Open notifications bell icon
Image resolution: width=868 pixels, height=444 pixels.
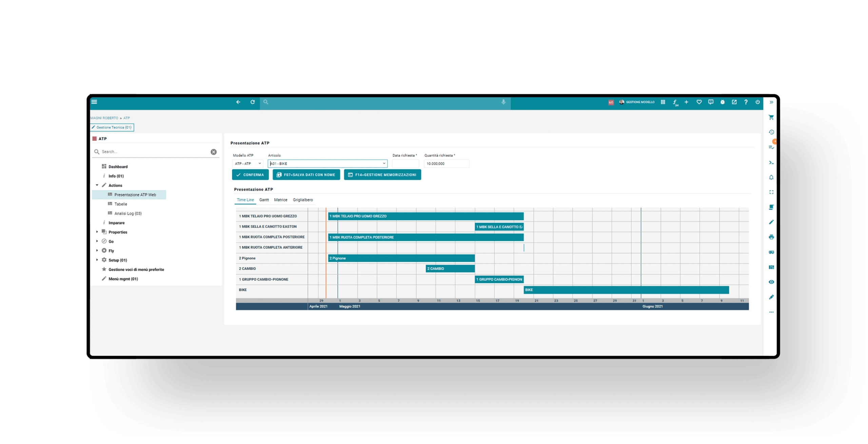click(771, 177)
